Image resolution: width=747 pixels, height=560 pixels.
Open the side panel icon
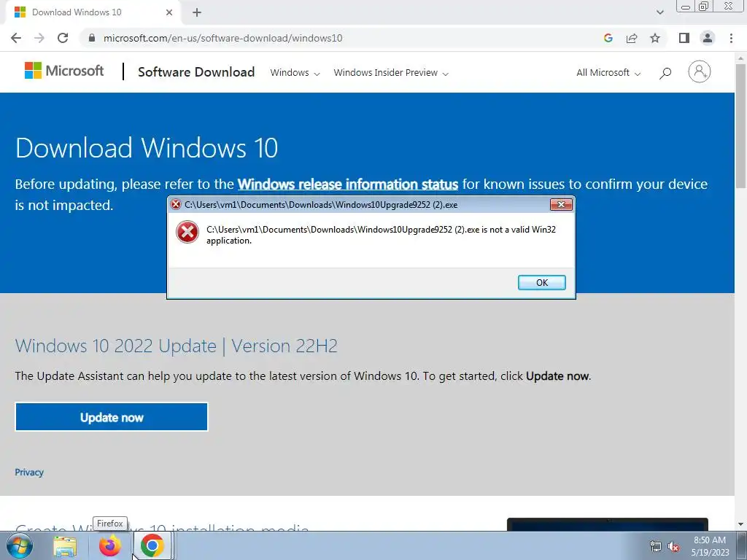point(684,38)
